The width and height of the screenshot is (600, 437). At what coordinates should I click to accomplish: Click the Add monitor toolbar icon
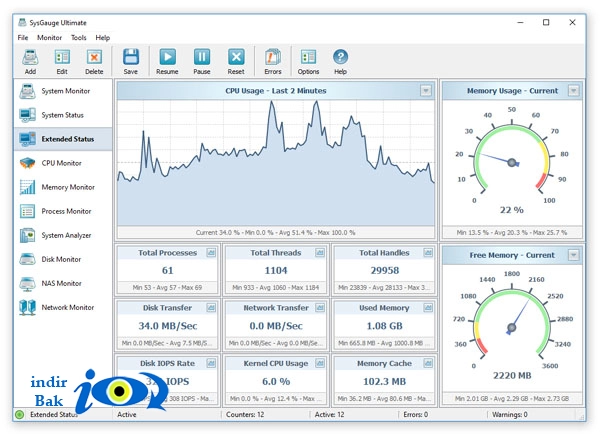(x=30, y=57)
